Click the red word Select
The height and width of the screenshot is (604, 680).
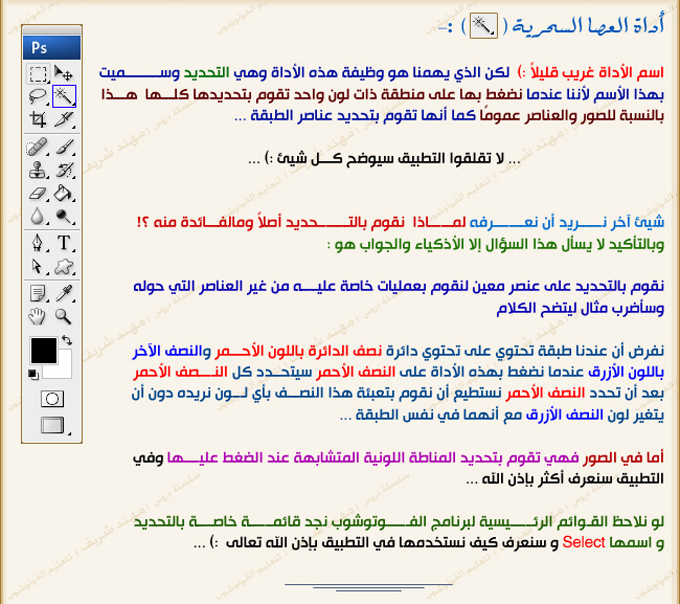583,542
